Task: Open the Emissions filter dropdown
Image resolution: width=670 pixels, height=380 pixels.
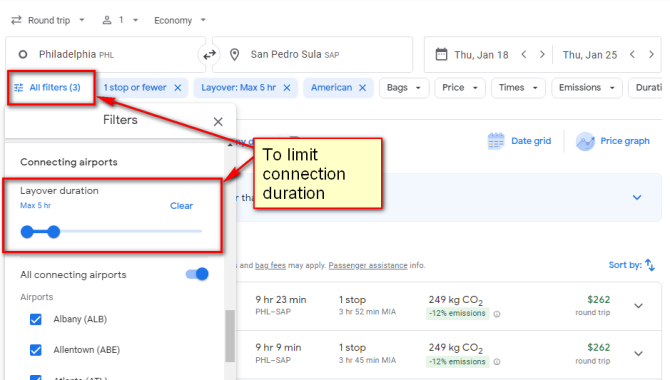Action: [x=587, y=88]
